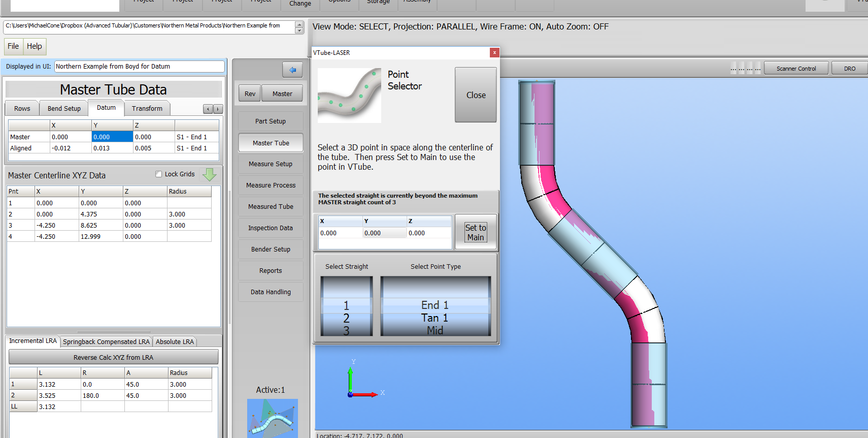
Task: Click the blue back arrow button
Action: [x=292, y=70]
